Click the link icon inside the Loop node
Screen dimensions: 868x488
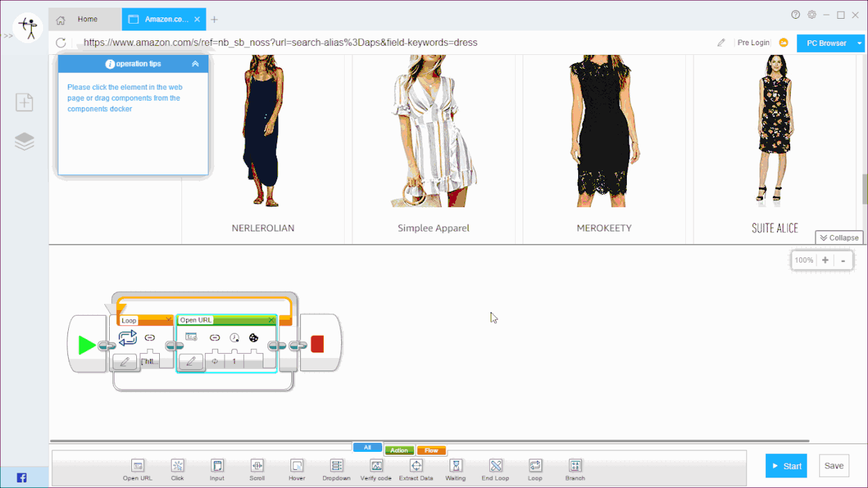149,337
